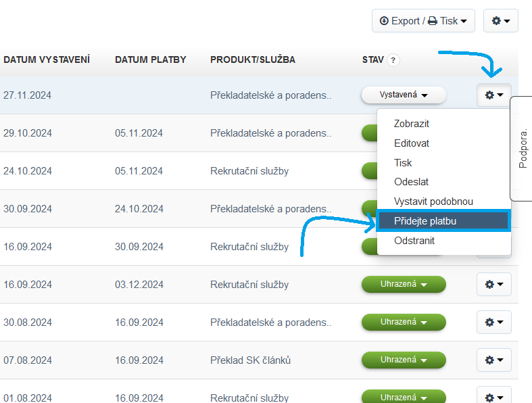Open the Podpora side tab
The image size is (532, 403).
(x=522, y=148)
